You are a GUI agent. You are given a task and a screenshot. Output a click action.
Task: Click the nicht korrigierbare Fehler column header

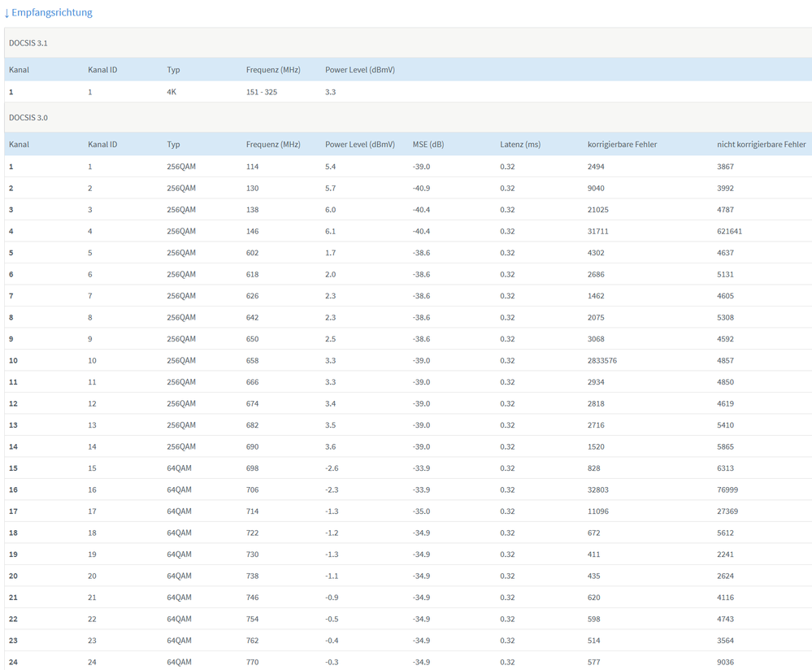pyautogui.click(x=762, y=145)
